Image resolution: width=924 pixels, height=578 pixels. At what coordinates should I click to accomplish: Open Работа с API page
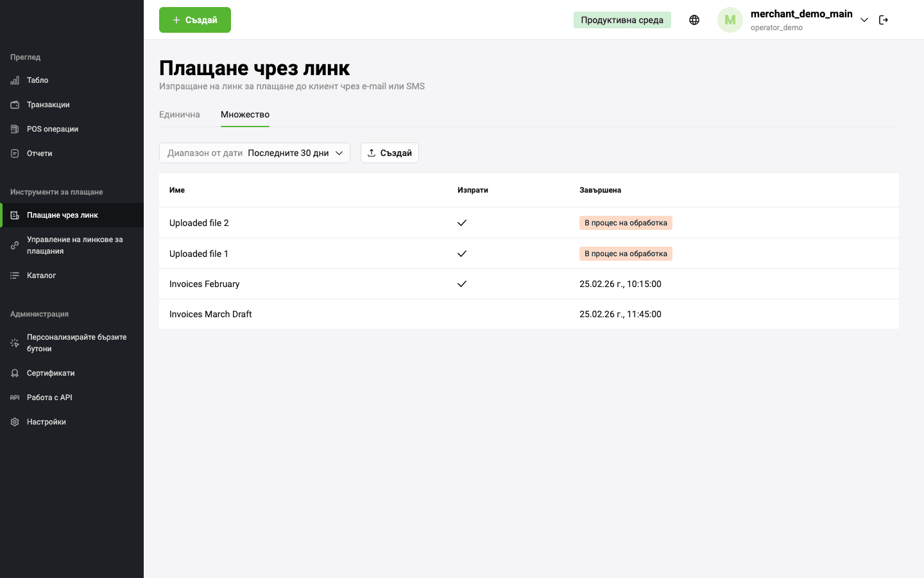[x=49, y=398]
